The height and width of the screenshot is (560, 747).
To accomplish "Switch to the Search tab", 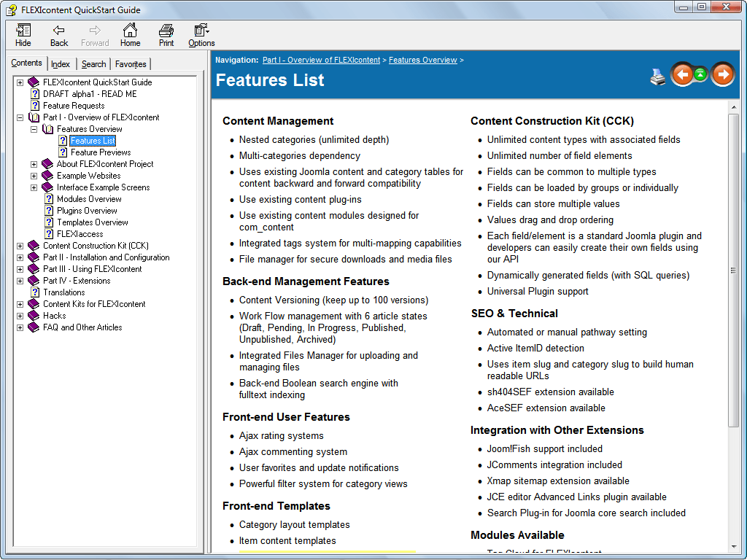I will (93, 64).
